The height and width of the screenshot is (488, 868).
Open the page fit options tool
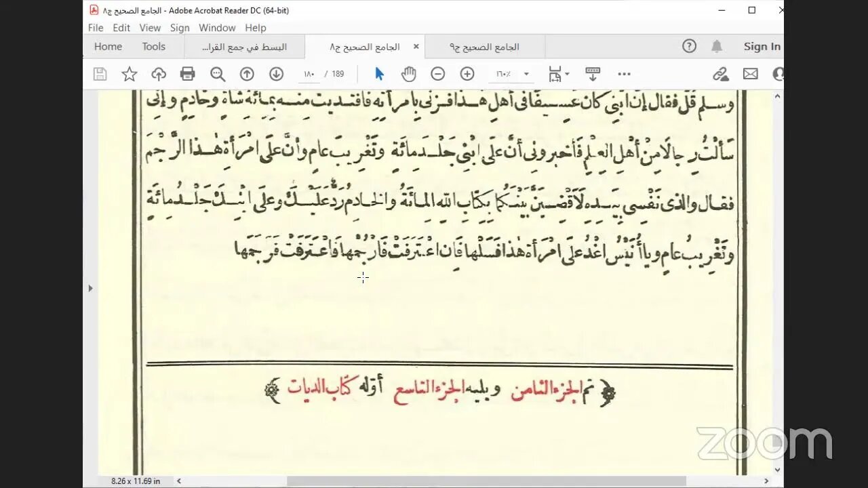click(x=555, y=74)
